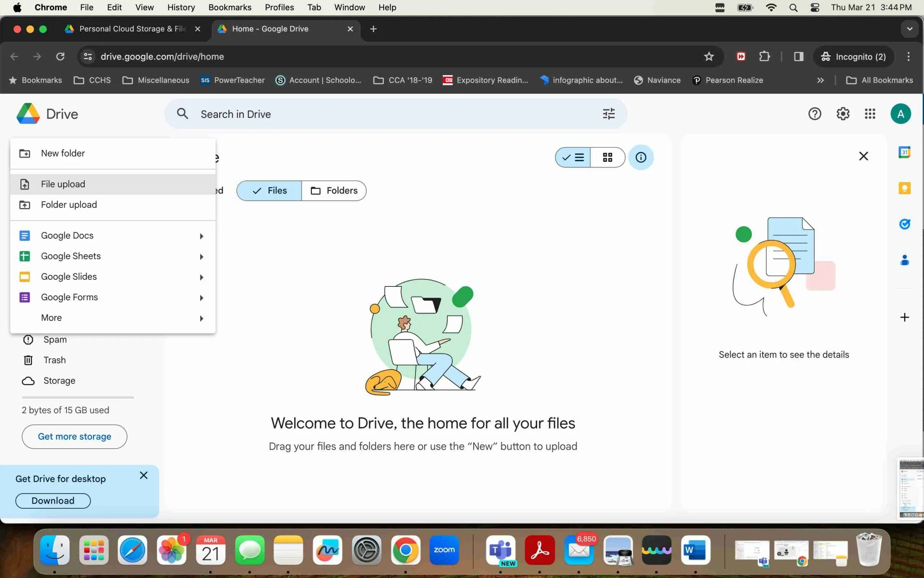Viewport: 924px width, 578px height.
Task: Click the view details info icon
Action: [x=641, y=157]
